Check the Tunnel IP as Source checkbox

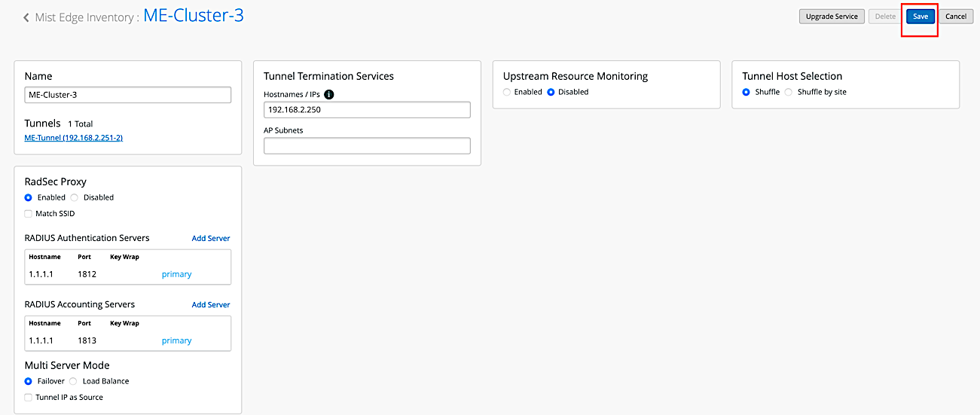click(x=29, y=398)
